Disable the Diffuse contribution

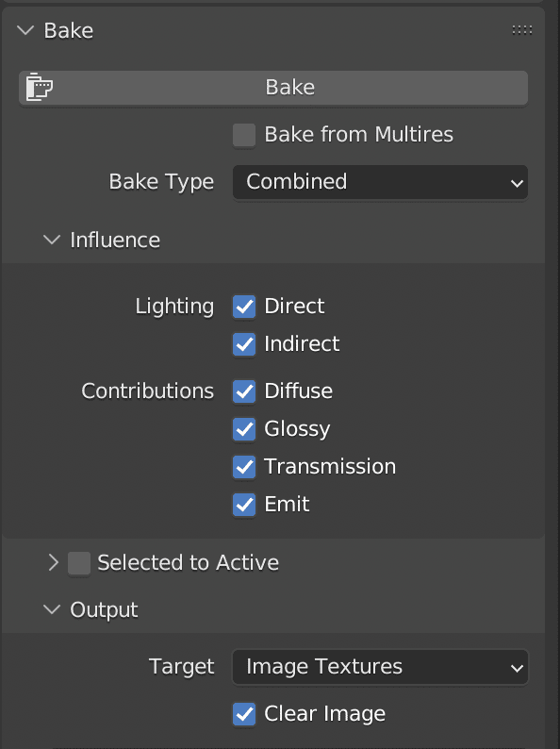click(x=244, y=391)
